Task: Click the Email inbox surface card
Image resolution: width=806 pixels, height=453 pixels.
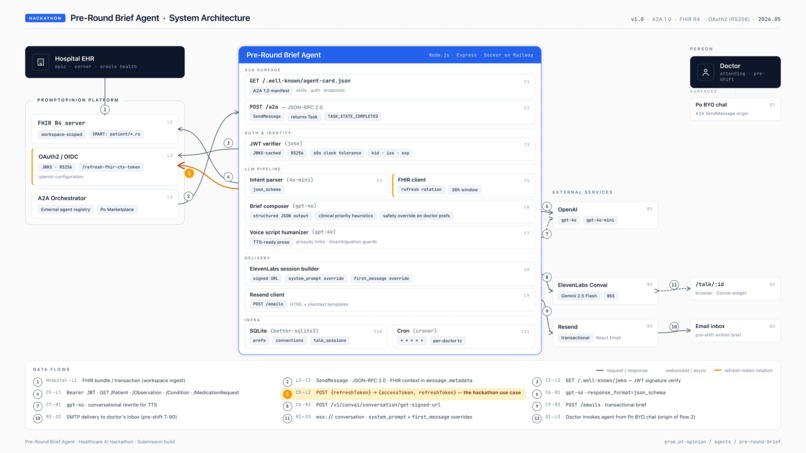Action: 735,331
